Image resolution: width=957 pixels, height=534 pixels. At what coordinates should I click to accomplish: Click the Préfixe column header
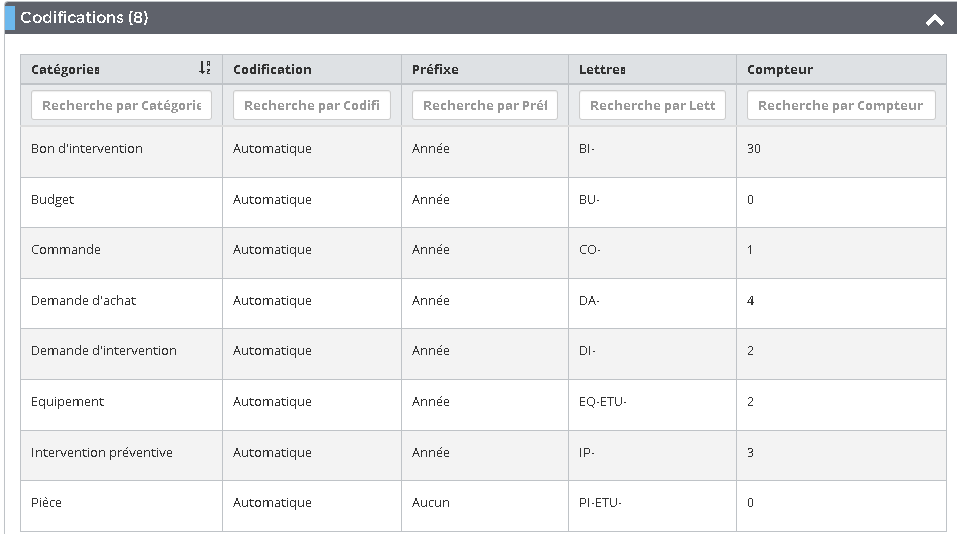click(435, 69)
